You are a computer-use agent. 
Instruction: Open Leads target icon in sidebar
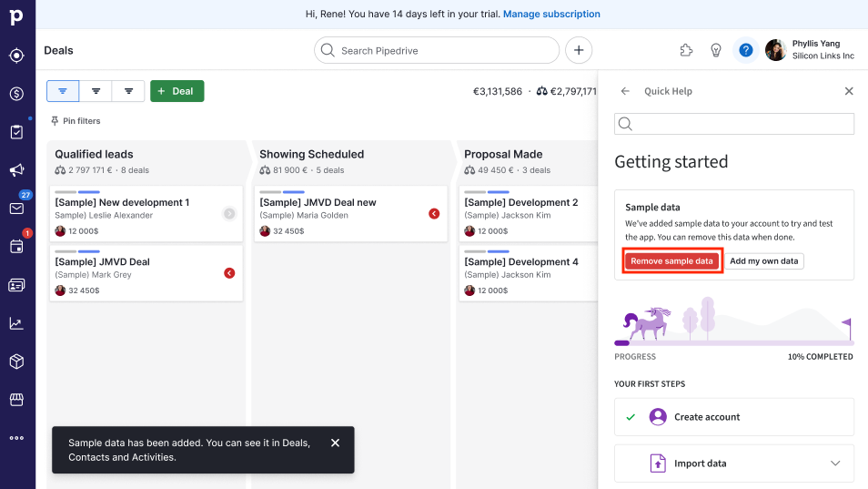tap(16, 56)
